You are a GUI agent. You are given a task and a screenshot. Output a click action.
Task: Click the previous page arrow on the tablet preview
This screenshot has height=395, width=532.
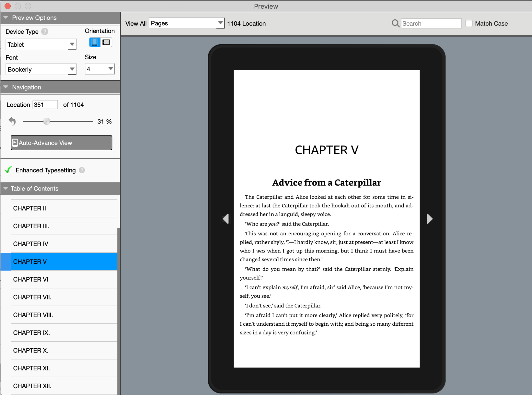pyautogui.click(x=225, y=219)
